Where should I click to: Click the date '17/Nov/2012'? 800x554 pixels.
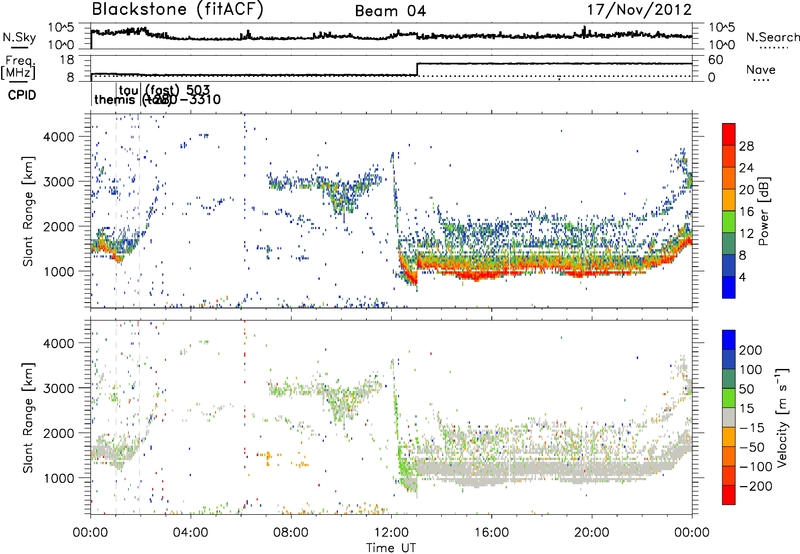pyautogui.click(x=639, y=10)
